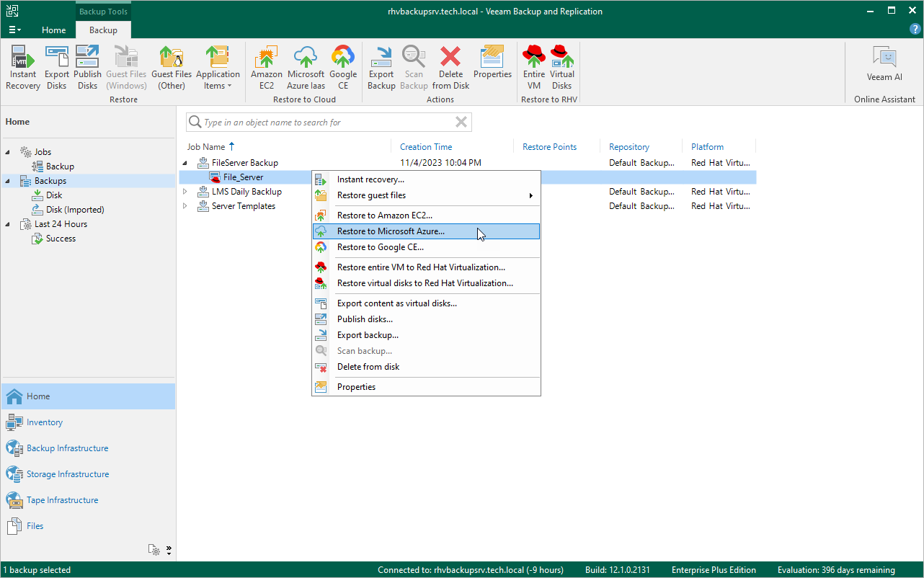
Task: Open the Help question mark icon
Action: click(x=915, y=29)
